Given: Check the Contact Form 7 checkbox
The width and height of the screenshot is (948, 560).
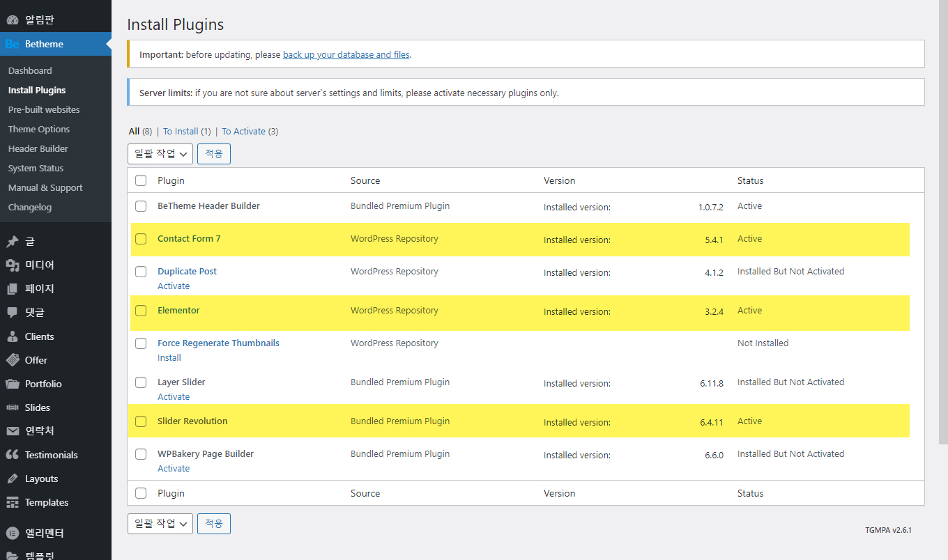Looking at the screenshot, I should [141, 239].
